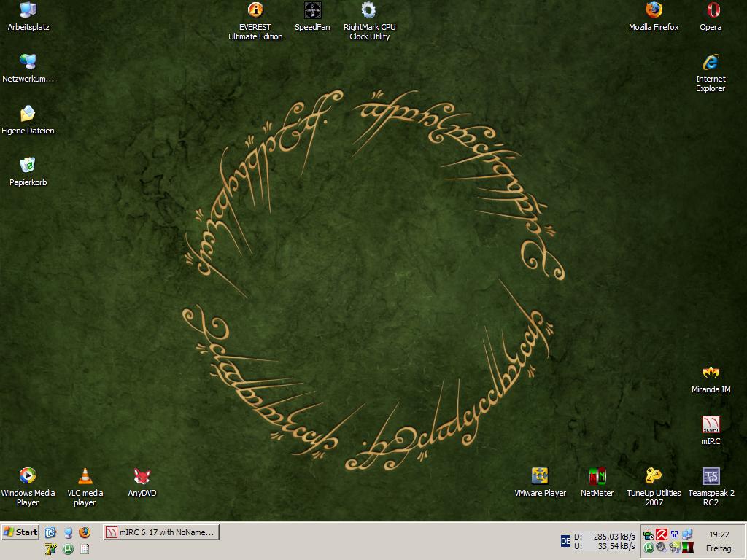
Task: Click the volume speaker tray icon
Action: (661, 548)
